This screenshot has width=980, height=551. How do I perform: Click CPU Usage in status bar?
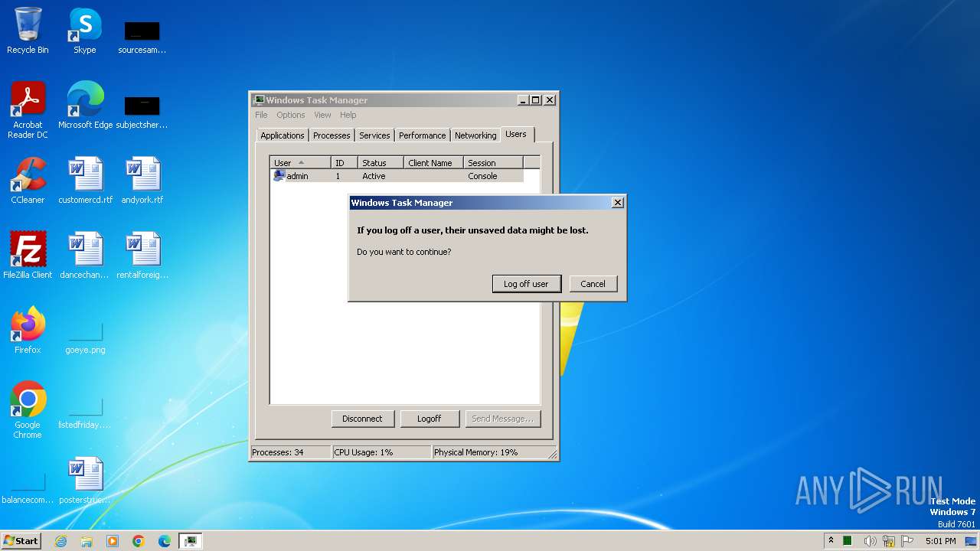pyautogui.click(x=381, y=452)
